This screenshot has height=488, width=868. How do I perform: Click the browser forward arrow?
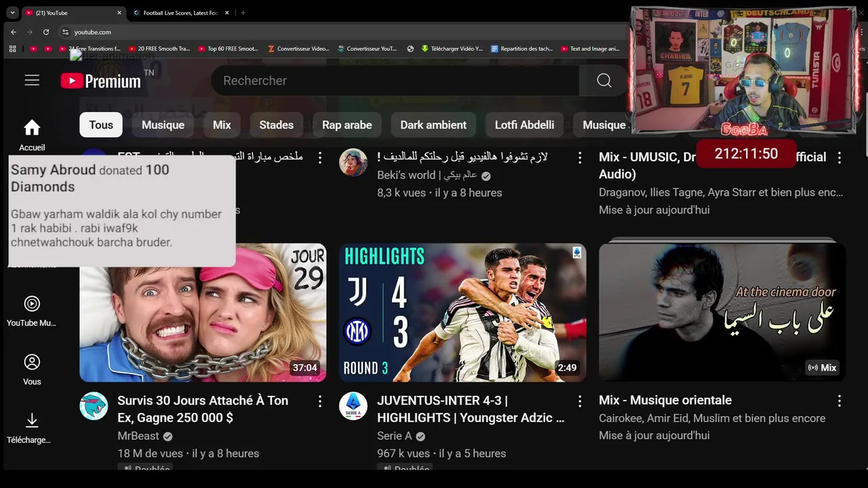(30, 32)
